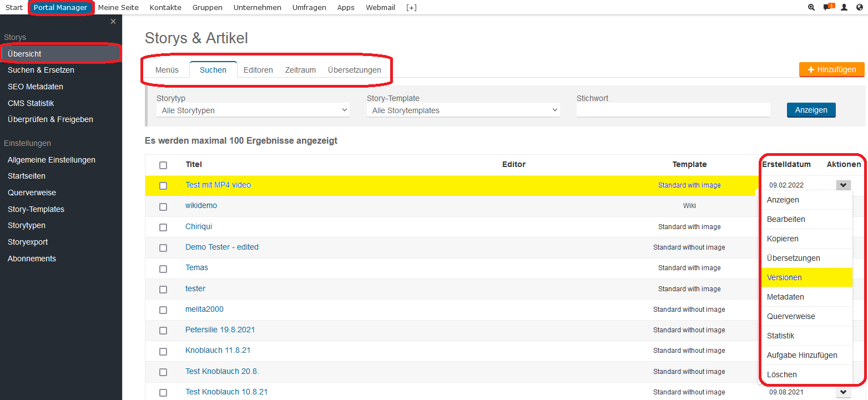This screenshot has width=868, height=400.
Task: Open the search magnifier icon in top bar
Action: pos(811,7)
